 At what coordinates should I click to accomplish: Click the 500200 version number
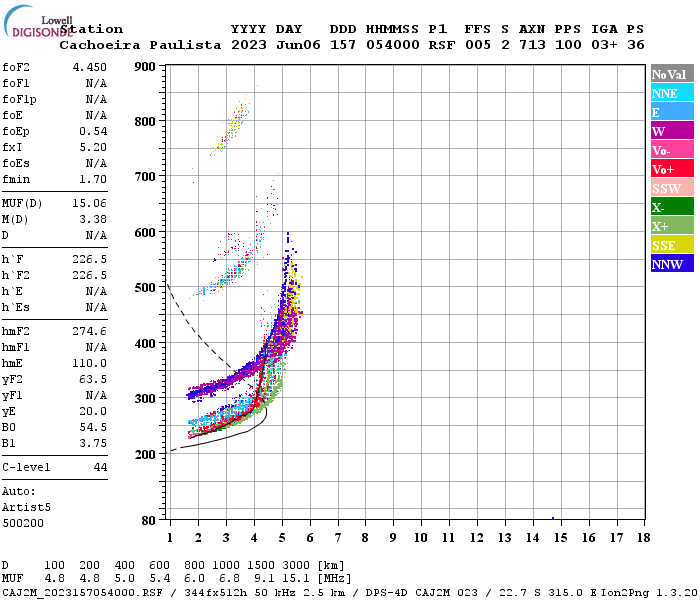(x=23, y=523)
